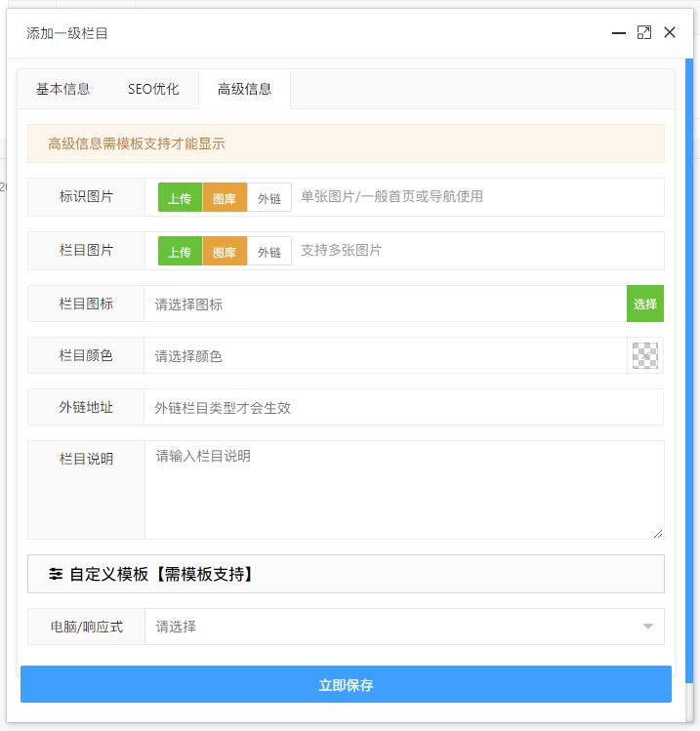
Task: Click 外链 option for 标识图片
Action: (268, 198)
